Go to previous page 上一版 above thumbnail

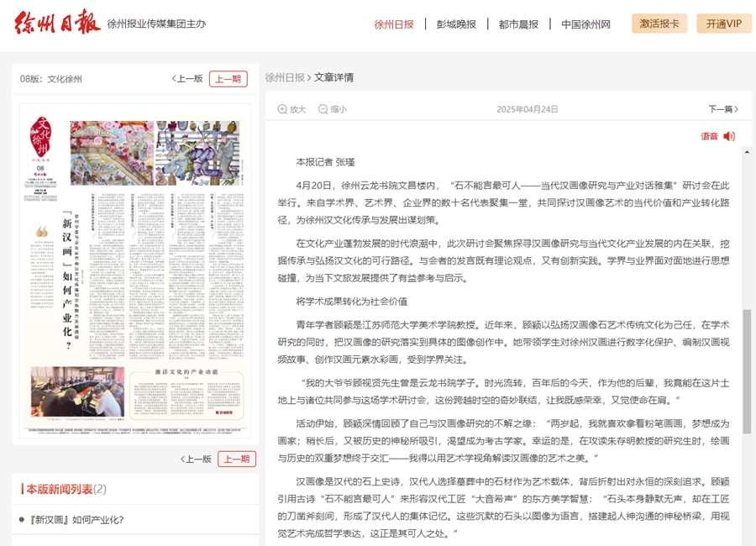pos(187,79)
